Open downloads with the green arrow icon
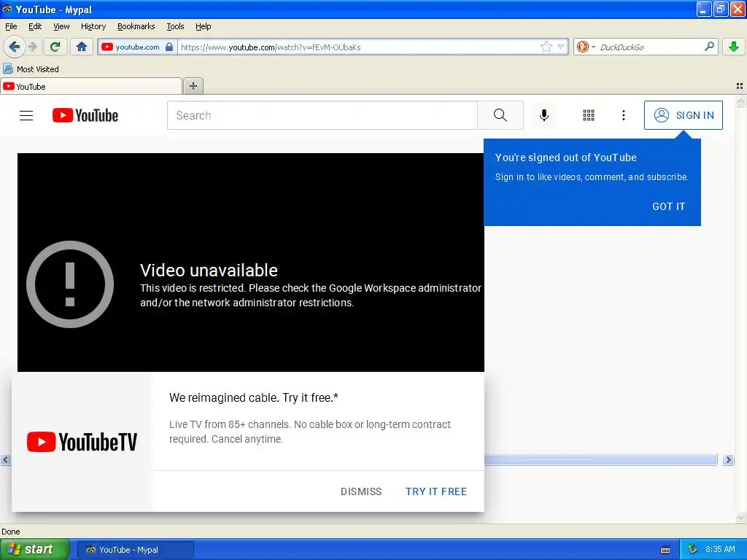 [x=734, y=47]
